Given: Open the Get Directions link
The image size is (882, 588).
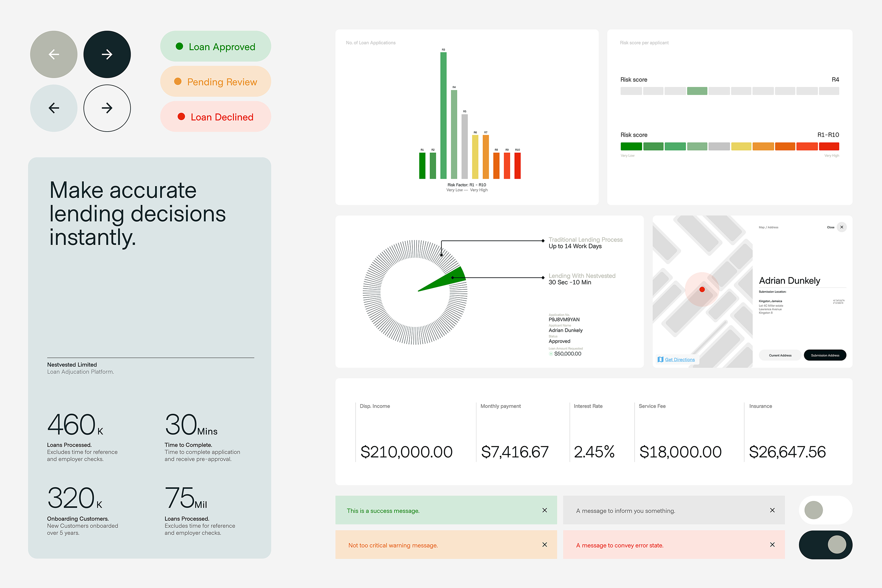Looking at the screenshot, I should (x=679, y=359).
